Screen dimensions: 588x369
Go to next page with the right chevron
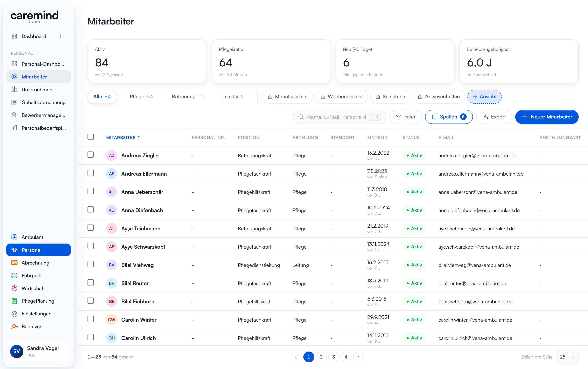(x=359, y=357)
